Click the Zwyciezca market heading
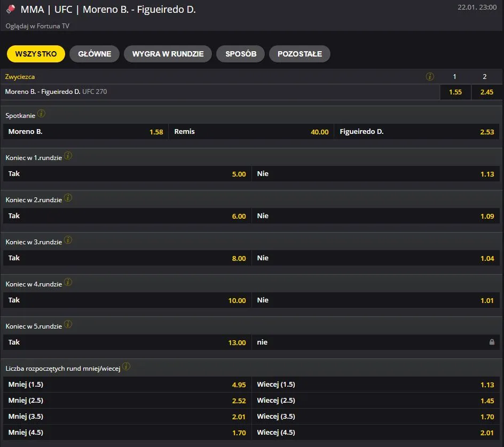Image resolution: width=504 pixels, height=447 pixels. tap(20, 77)
